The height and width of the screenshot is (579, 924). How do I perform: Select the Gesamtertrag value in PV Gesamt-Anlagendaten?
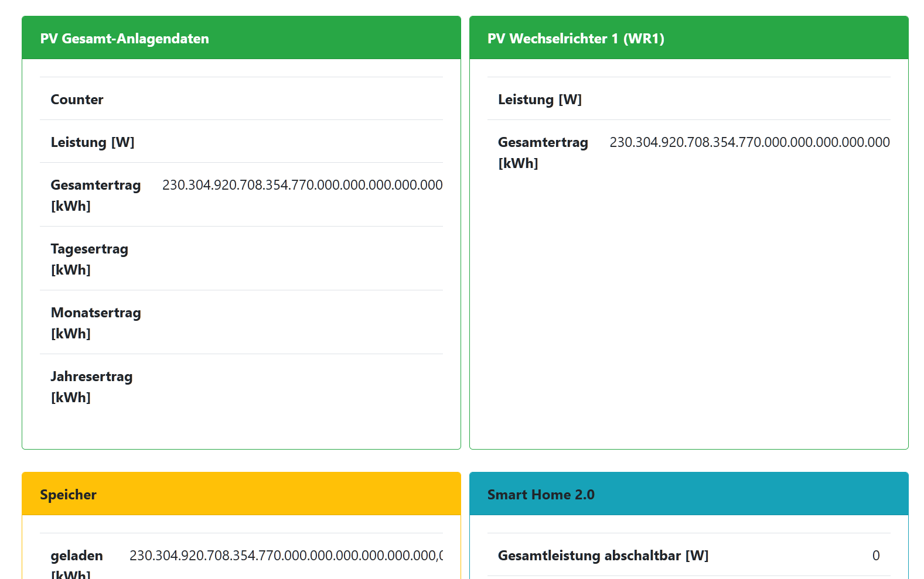(302, 185)
